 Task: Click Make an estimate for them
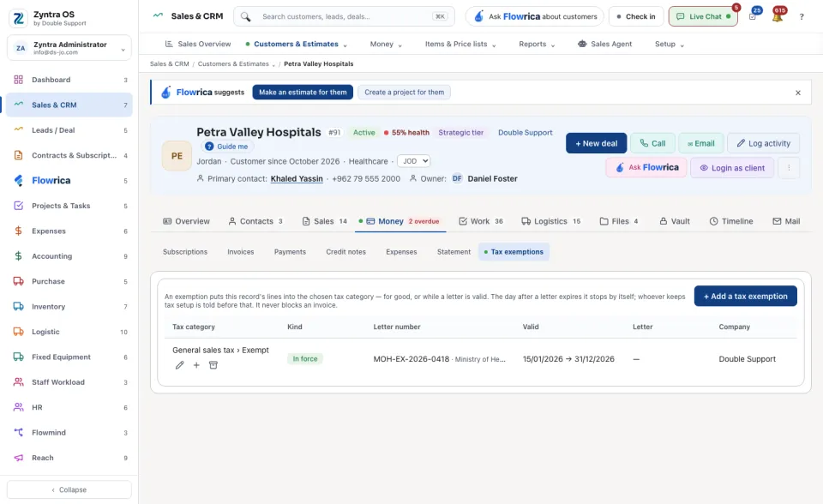click(x=303, y=93)
